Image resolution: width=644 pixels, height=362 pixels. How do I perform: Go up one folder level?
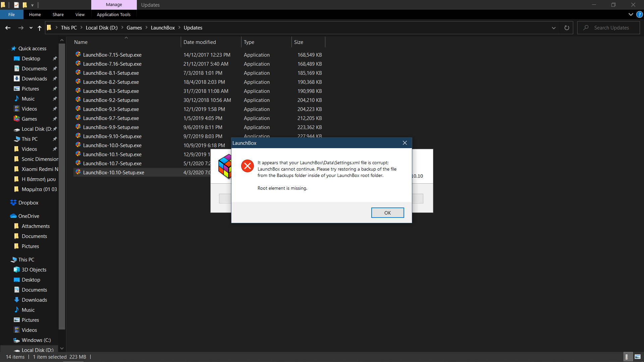(40, 28)
